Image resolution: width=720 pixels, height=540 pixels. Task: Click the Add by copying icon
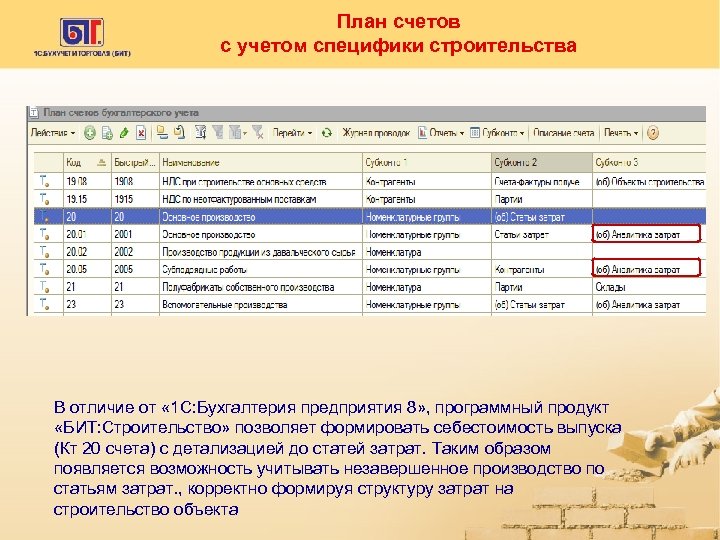[107, 133]
